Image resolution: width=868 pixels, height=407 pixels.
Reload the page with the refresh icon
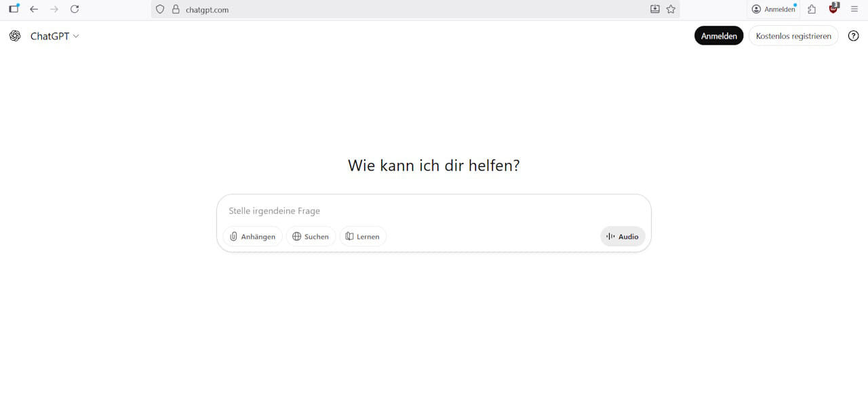pyautogui.click(x=75, y=9)
